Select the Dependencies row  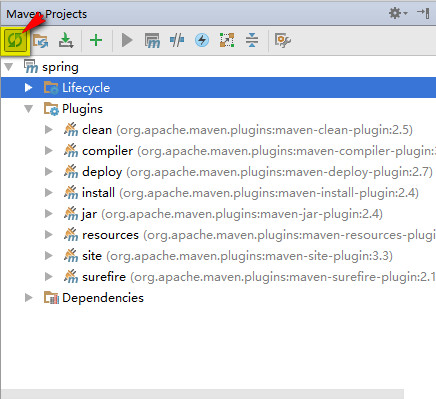(218, 297)
